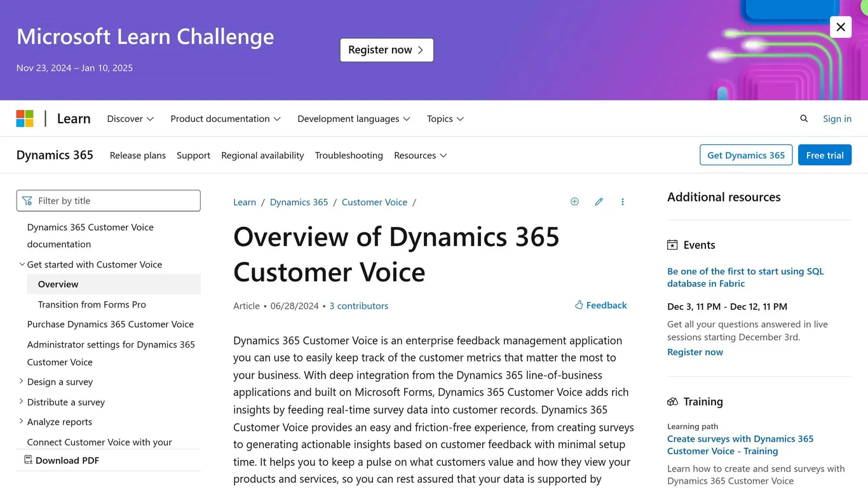Open the Development languages dropdown
868x488 pixels.
pyautogui.click(x=354, y=119)
